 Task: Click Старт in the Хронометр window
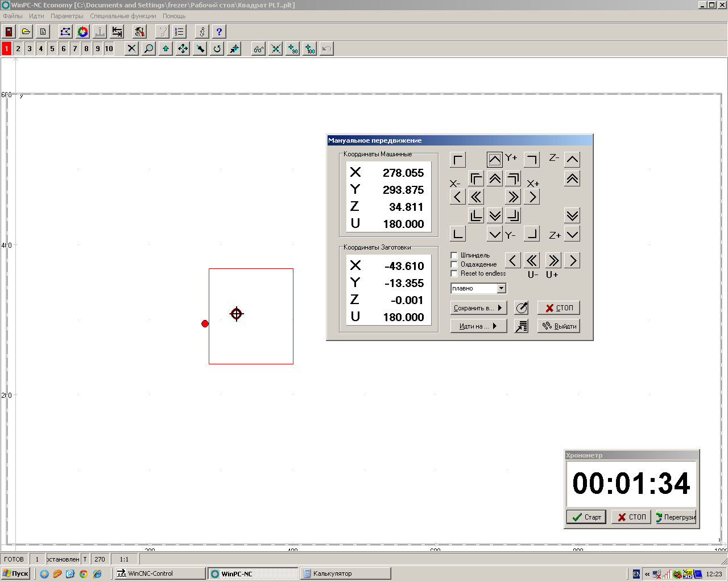pyautogui.click(x=586, y=517)
